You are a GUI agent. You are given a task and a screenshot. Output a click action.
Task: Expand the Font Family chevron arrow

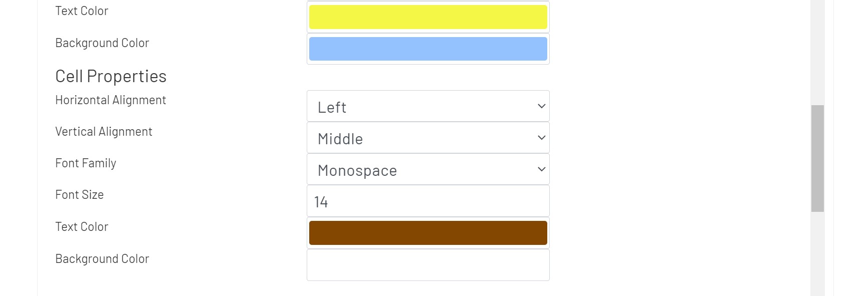pyautogui.click(x=541, y=169)
